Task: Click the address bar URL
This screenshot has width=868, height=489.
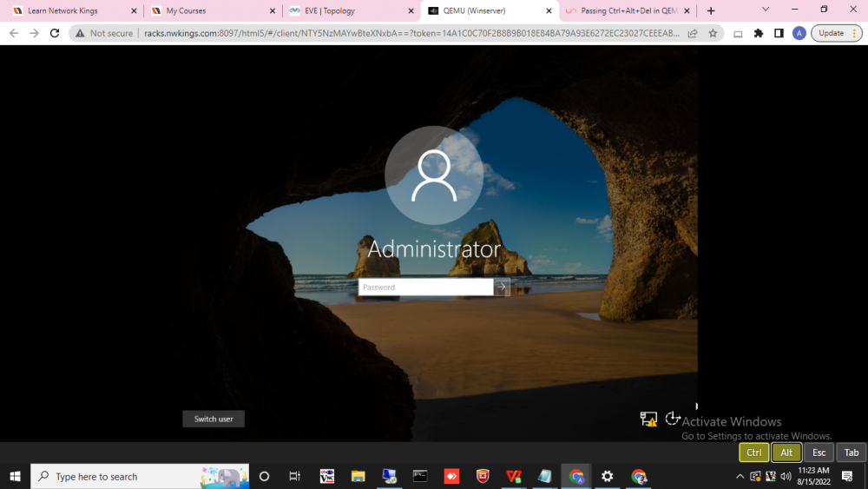Action: pos(411,33)
